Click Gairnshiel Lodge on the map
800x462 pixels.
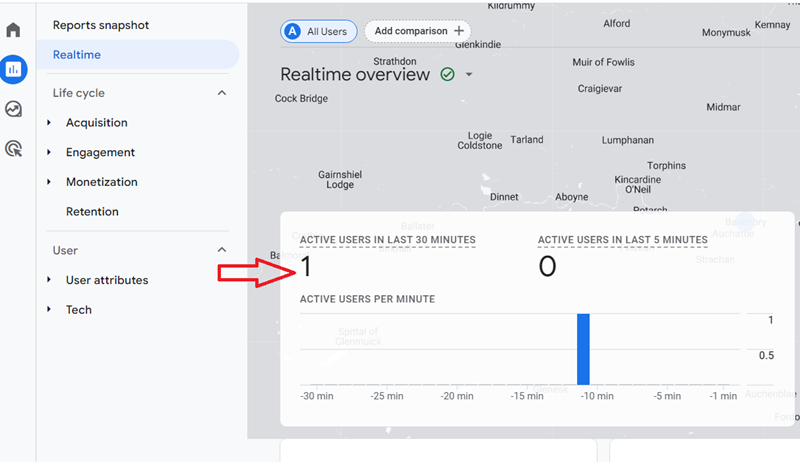(x=340, y=179)
